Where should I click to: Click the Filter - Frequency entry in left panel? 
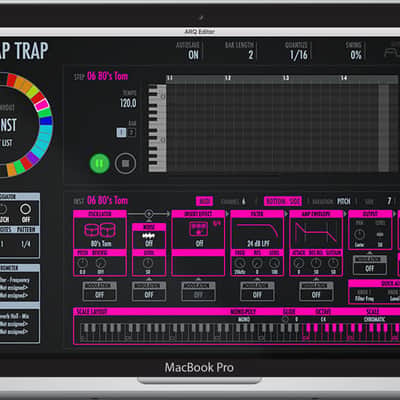click(15, 280)
